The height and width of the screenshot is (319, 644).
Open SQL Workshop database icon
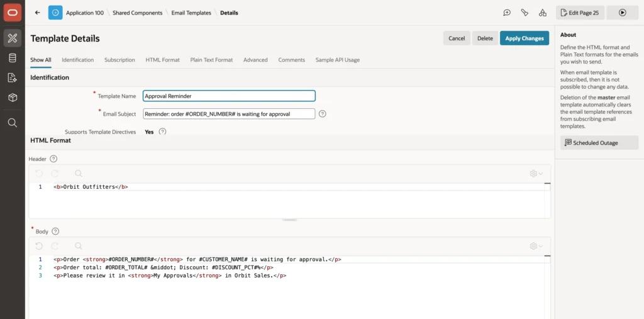(13, 58)
